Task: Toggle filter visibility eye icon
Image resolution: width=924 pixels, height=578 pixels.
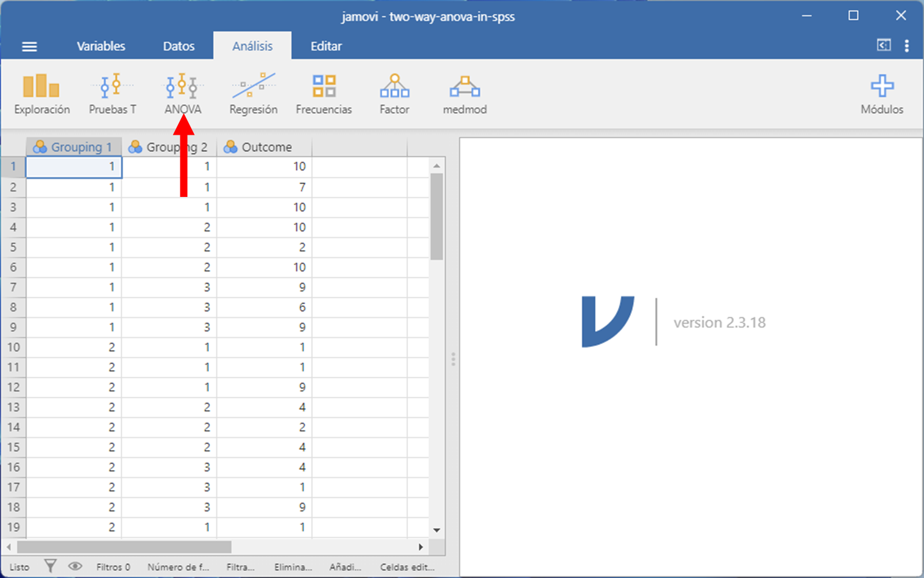Action: (x=75, y=566)
